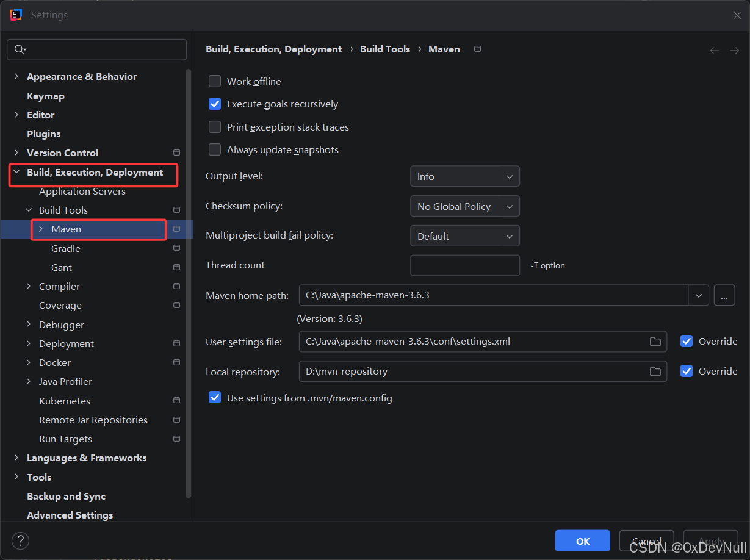Screen dimensions: 750x560
Task: Collapse the Build Tools node
Action: [x=29, y=210]
